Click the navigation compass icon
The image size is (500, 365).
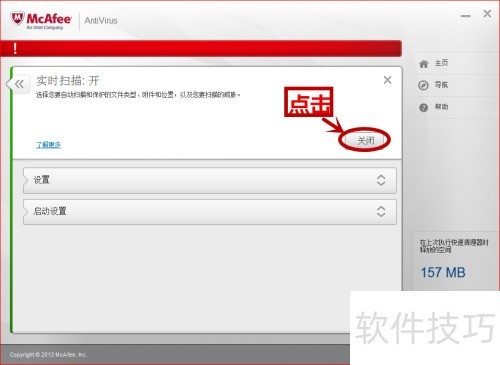423,85
